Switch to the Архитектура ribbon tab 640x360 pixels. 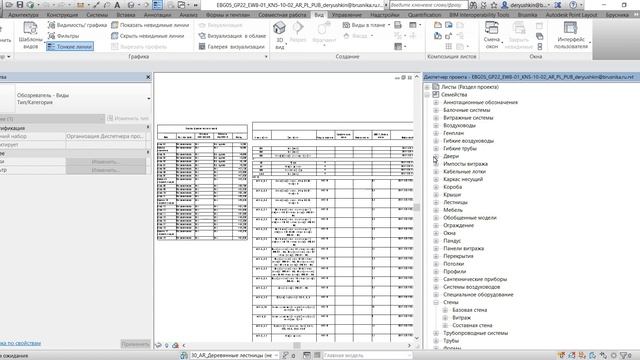23,15
